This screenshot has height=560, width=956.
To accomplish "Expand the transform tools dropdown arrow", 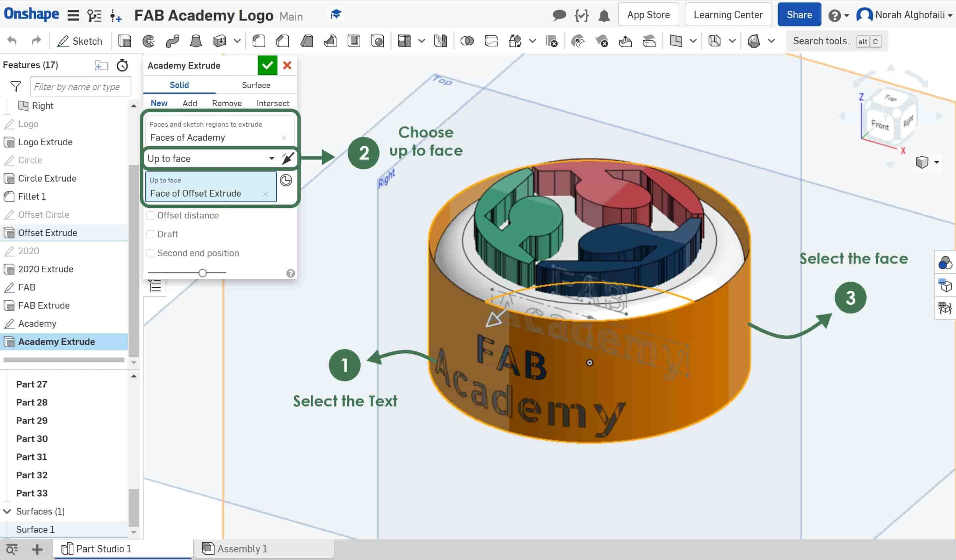I will pyautogui.click(x=532, y=40).
